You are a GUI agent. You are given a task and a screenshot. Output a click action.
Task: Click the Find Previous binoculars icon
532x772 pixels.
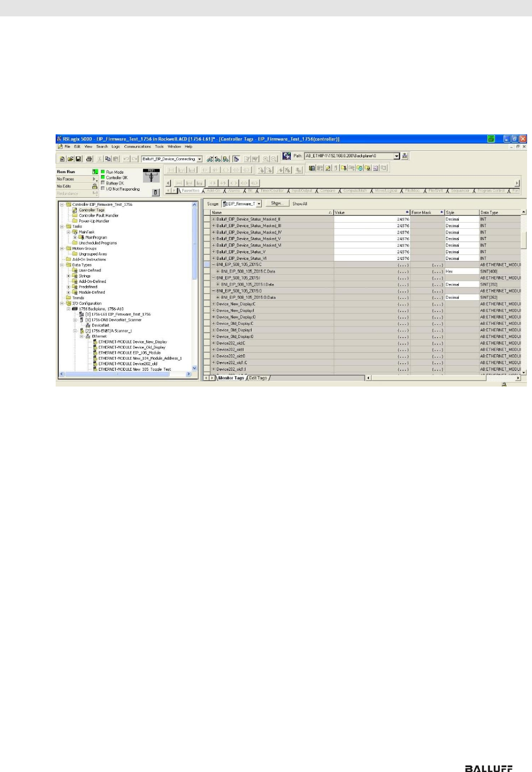(209, 159)
